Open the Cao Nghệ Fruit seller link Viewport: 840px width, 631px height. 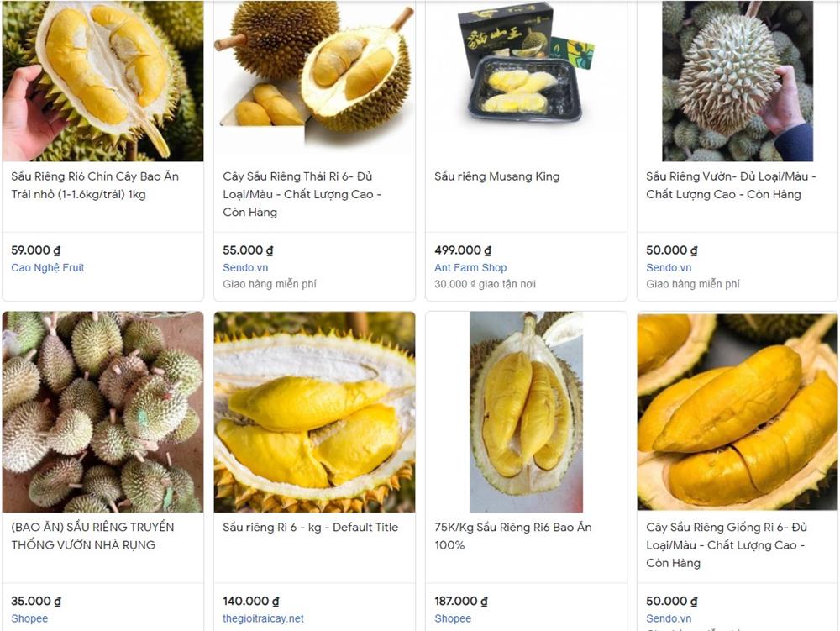(x=48, y=267)
